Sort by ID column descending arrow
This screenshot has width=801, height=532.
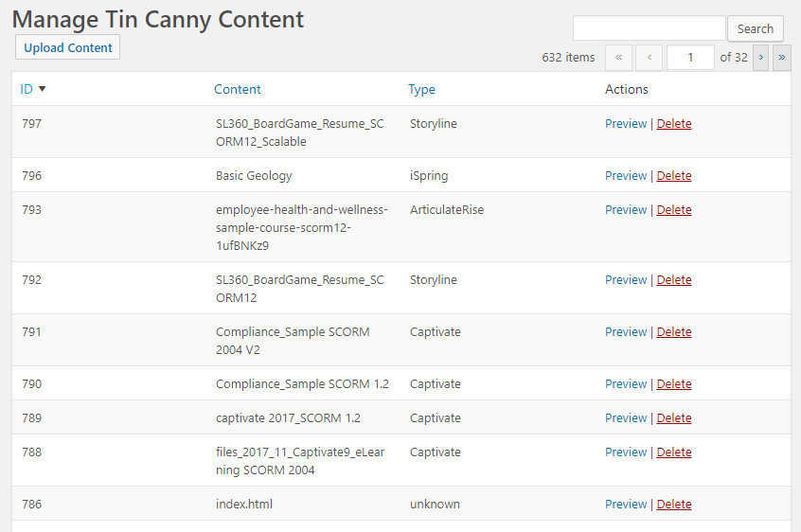coord(42,89)
